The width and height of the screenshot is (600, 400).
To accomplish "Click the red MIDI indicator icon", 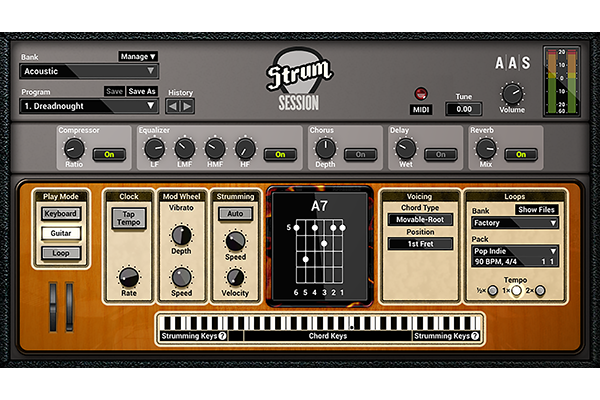I will 421,93.
